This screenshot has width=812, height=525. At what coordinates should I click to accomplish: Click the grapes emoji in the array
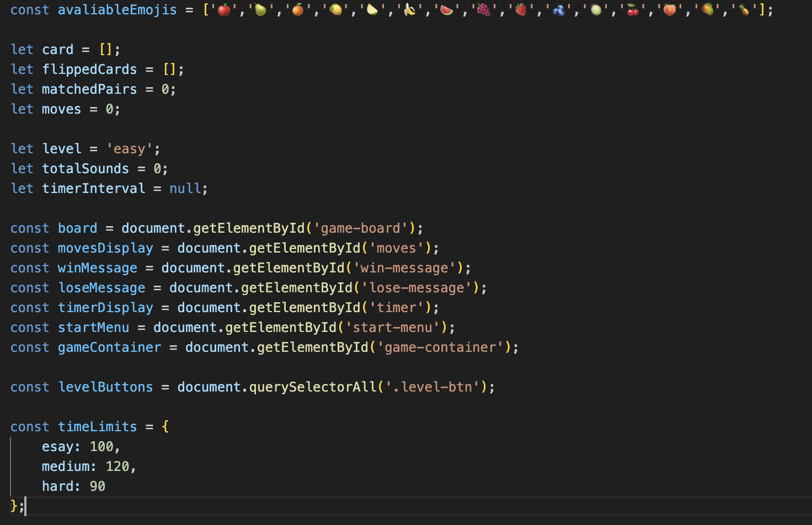coord(484,9)
